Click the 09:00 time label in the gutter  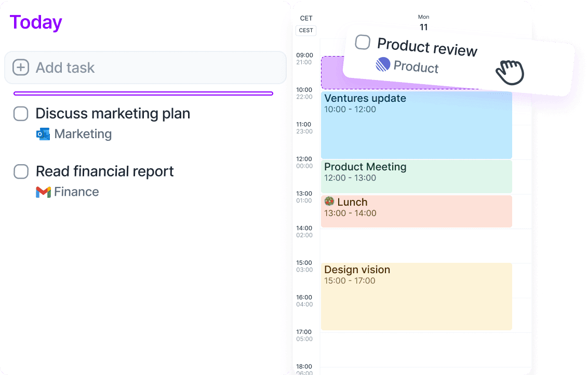pos(306,55)
